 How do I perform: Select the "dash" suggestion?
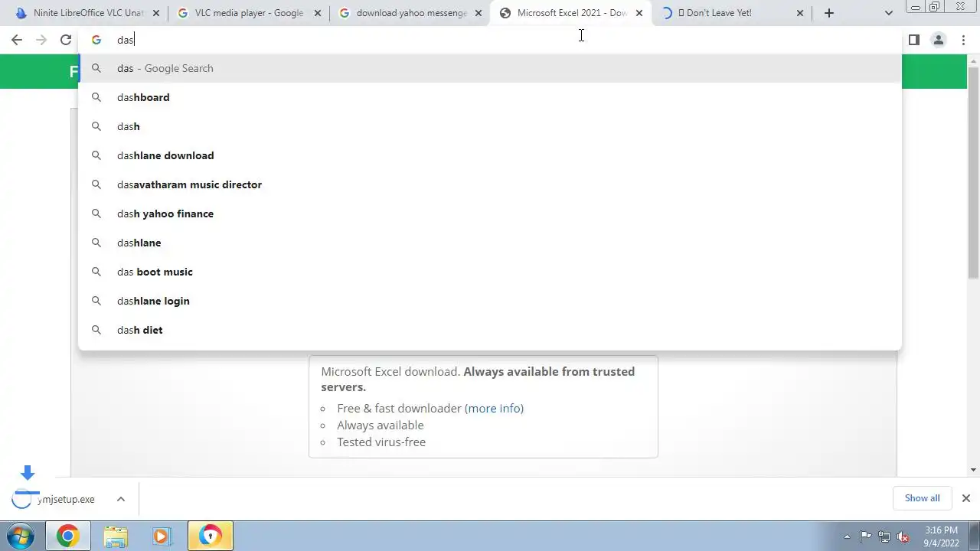(x=490, y=126)
